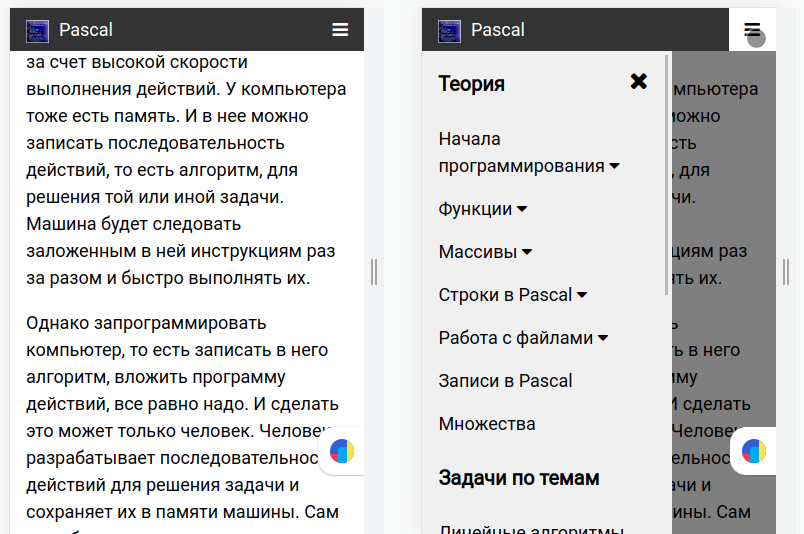
Task: Expand the Начала программирования submenu
Action: pyautogui.click(x=529, y=152)
